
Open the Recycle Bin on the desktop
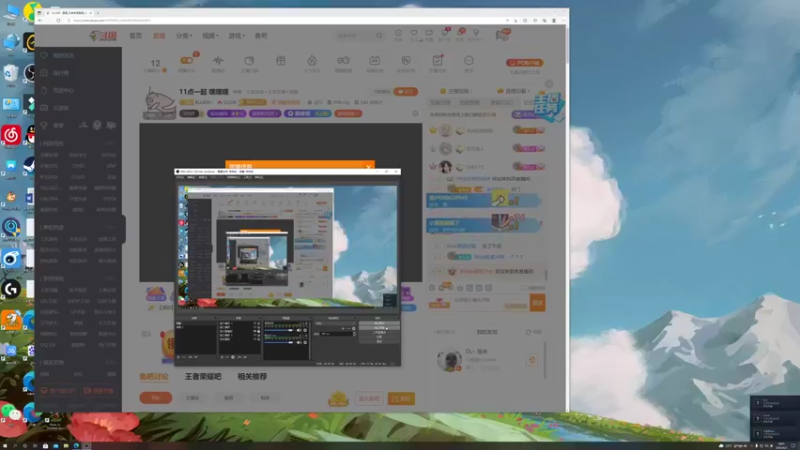(11, 73)
